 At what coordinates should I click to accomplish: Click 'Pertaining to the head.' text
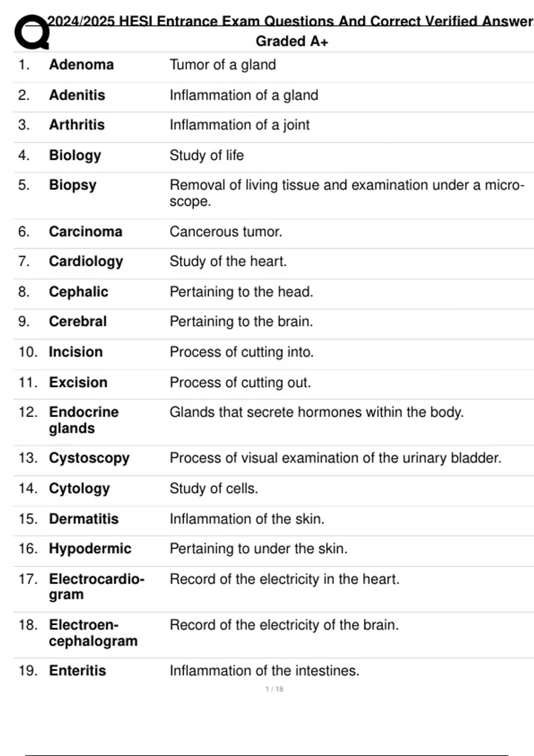(241, 292)
